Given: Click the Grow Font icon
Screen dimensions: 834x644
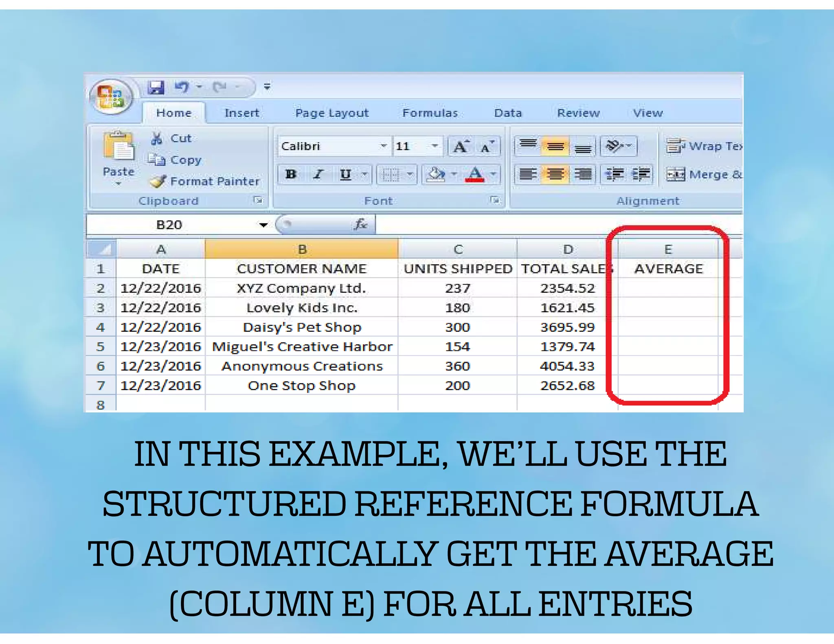Looking at the screenshot, I should pos(461,147).
